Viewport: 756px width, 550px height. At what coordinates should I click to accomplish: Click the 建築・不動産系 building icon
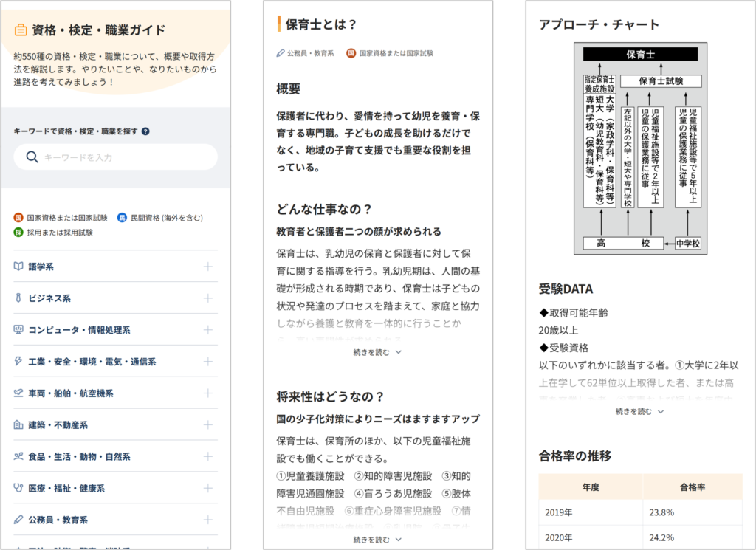(x=18, y=425)
